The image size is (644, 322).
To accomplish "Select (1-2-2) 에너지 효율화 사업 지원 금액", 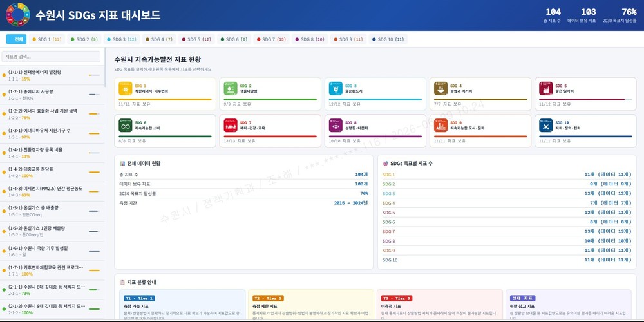I will [x=51, y=114].
